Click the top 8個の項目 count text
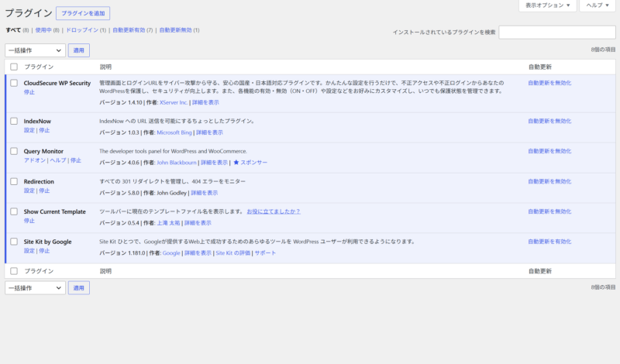 tap(603, 50)
